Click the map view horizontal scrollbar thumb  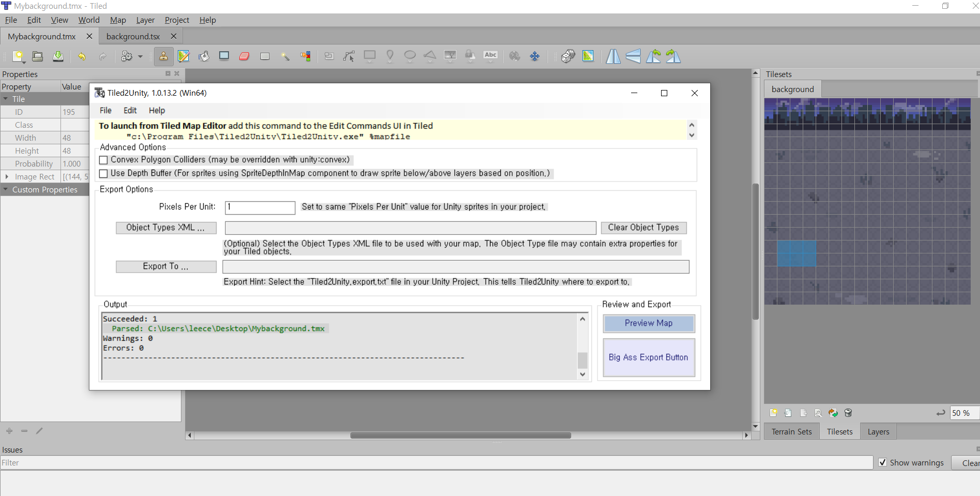(x=461, y=435)
